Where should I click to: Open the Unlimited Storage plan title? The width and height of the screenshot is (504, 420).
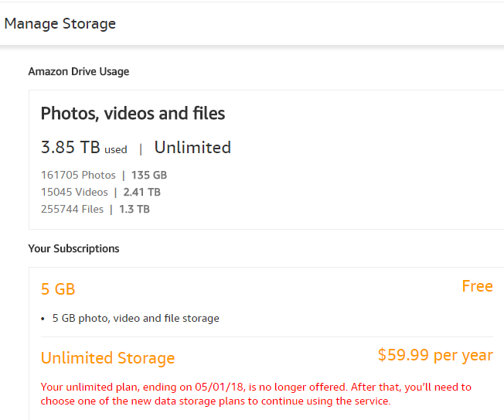click(107, 358)
